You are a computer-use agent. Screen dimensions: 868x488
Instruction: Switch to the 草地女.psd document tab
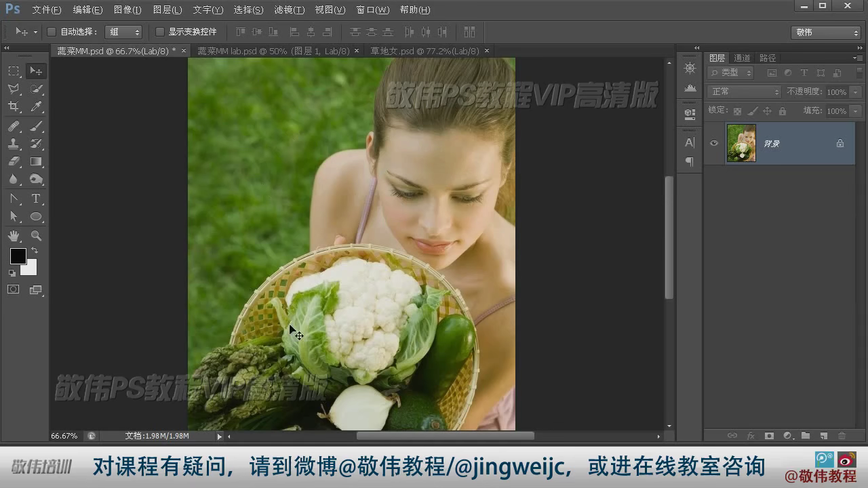pyautogui.click(x=425, y=51)
